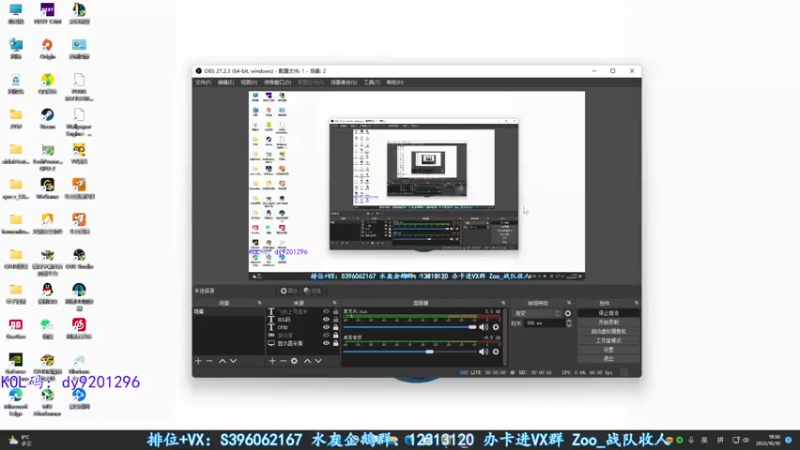Screen dimensions: 800x450
Task: Click the transition duration 300 ms field
Action: point(544,323)
